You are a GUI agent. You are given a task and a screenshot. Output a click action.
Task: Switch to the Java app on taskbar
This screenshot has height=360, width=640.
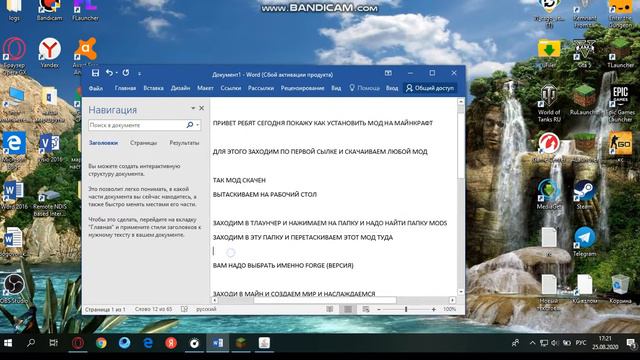click(264, 343)
